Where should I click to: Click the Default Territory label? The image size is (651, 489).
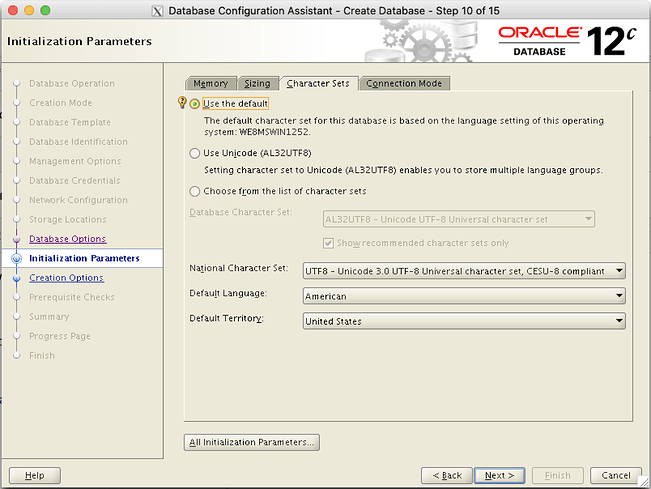tap(226, 318)
